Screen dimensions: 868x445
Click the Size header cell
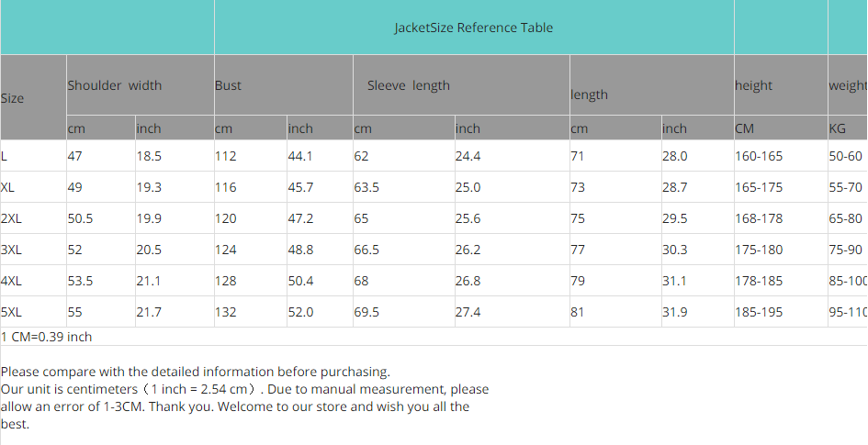tap(13, 98)
